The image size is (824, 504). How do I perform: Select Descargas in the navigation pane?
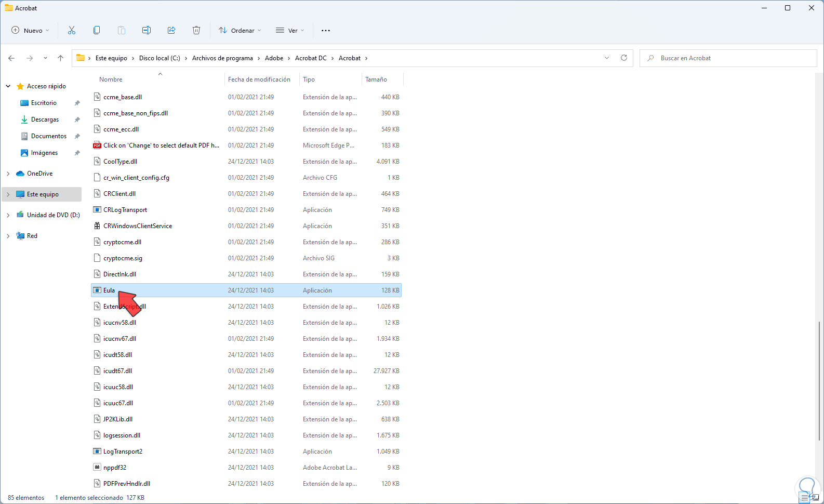(x=45, y=120)
